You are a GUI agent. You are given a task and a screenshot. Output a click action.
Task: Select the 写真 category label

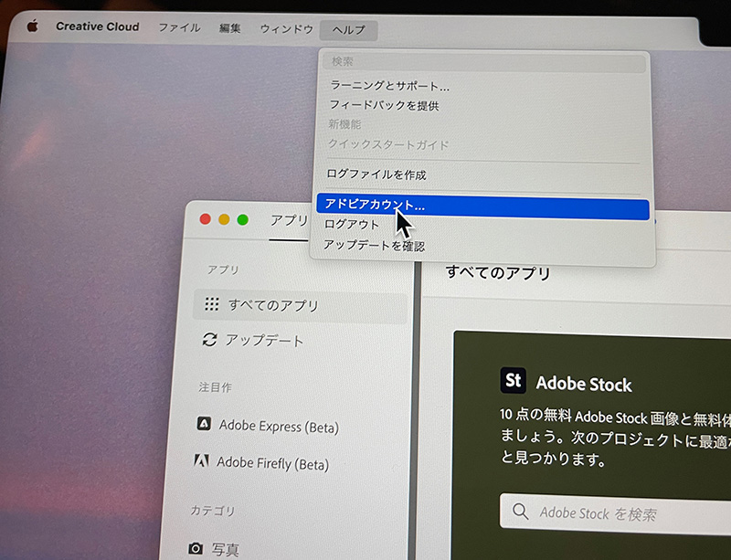click(226, 550)
